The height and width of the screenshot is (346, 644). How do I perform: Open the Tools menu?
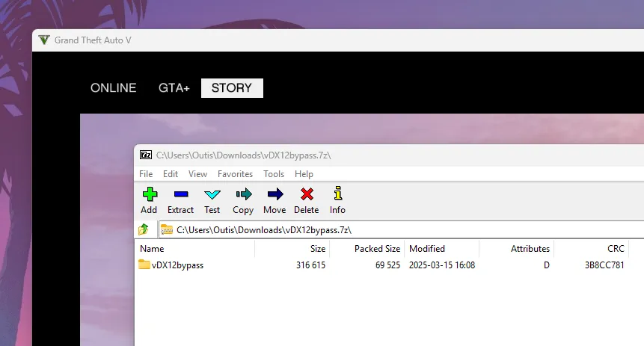(x=274, y=174)
